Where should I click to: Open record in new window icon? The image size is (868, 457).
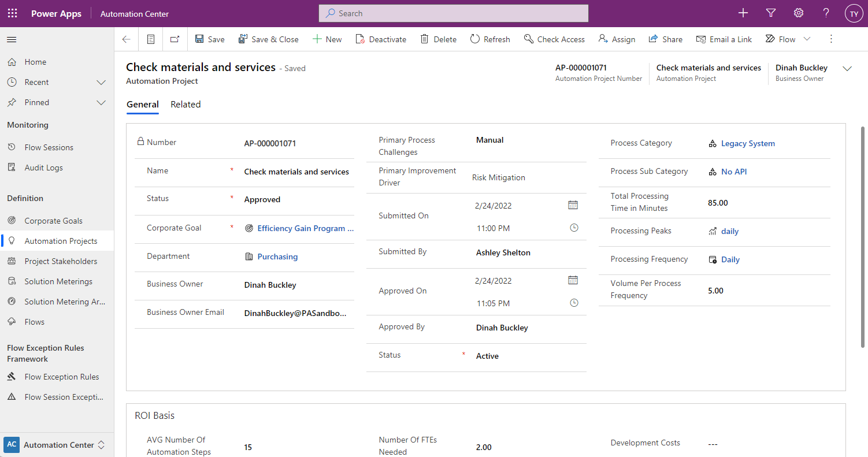(x=175, y=39)
